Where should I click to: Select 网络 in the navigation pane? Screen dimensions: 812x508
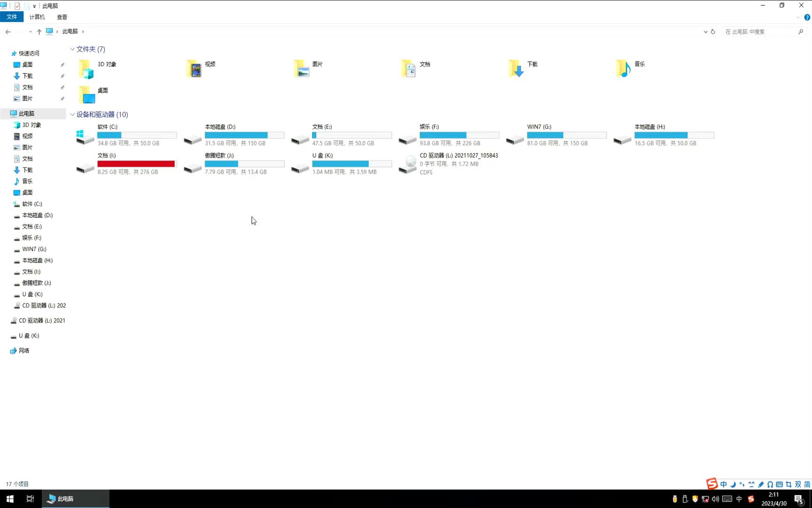23,351
